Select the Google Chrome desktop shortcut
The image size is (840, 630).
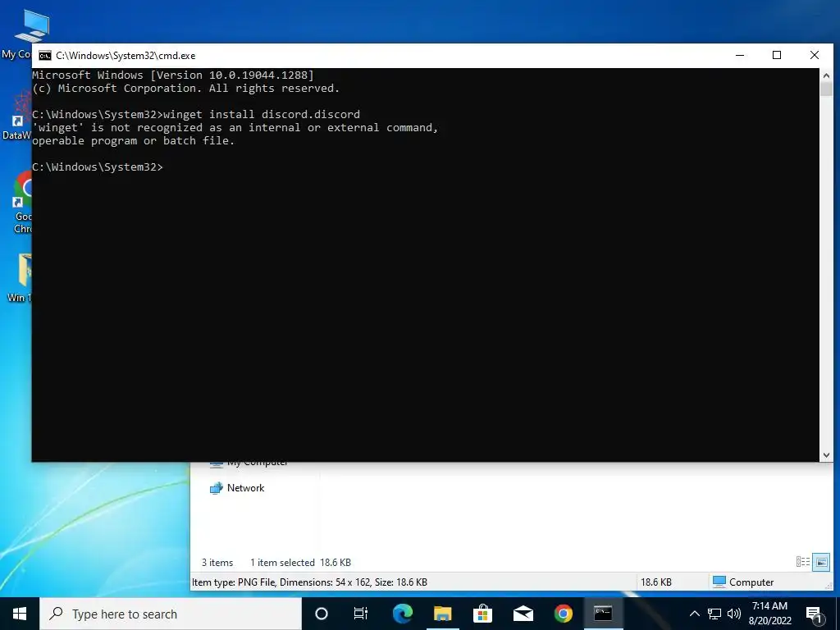pyautogui.click(x=21, y=203)
